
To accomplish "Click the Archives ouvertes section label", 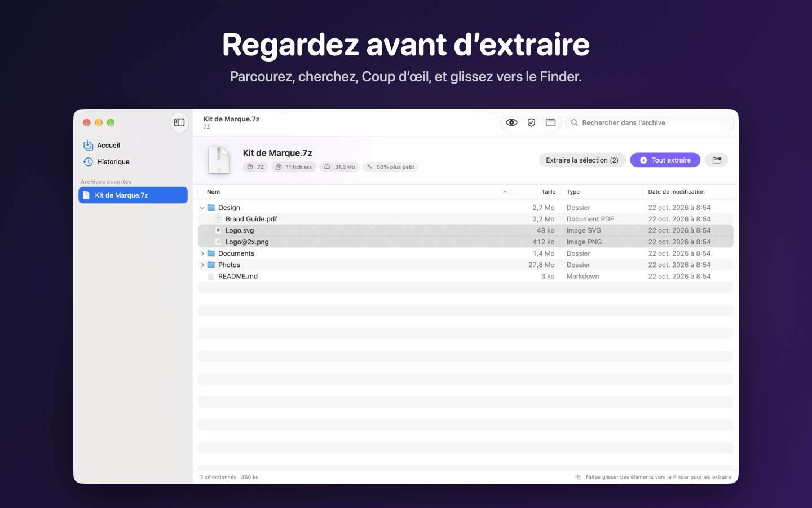I will [x=106, y=182].
